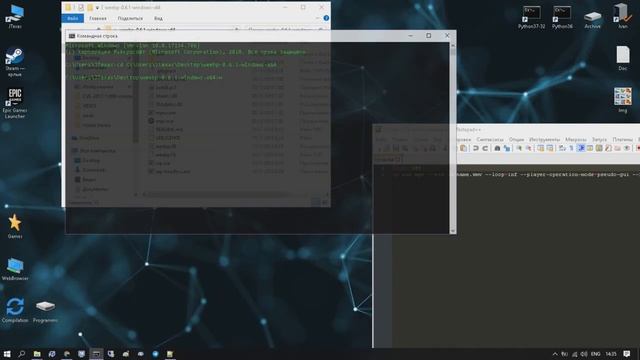Screen dimensions: 640x360
Task: Open File Explorer from the taskbar
Action: pyautogui.click(x=37, y=354)
